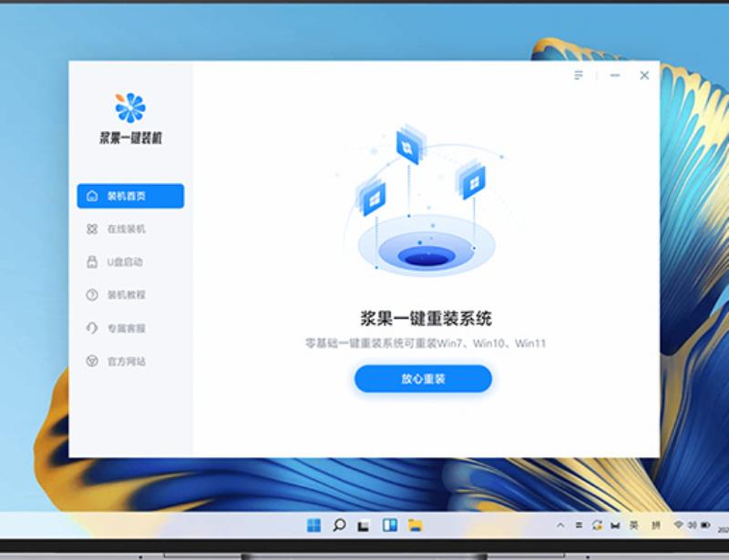Open the 装机首页 home page
The height and width of the screenshot is (560, 729).
click(x=130, y=196)
